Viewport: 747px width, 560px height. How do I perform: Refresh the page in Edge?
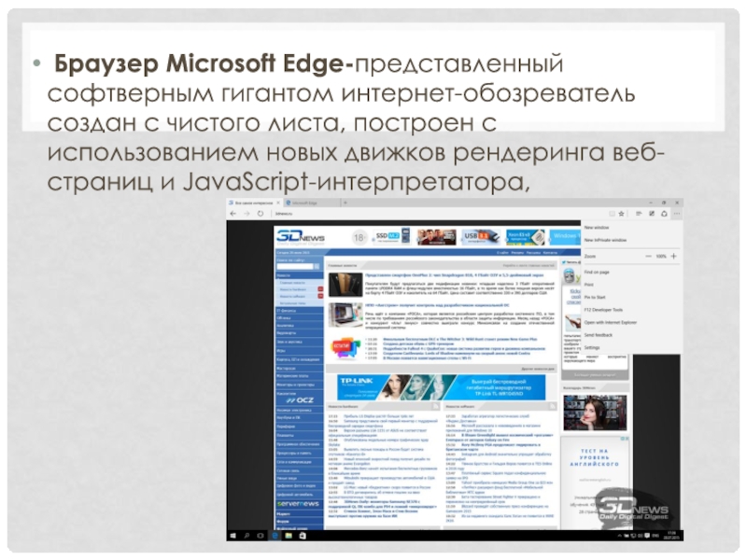[x=261, y=214]
